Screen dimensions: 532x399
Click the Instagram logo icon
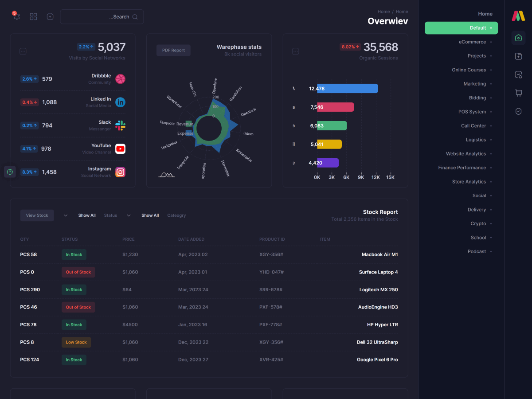click(120, 172)
